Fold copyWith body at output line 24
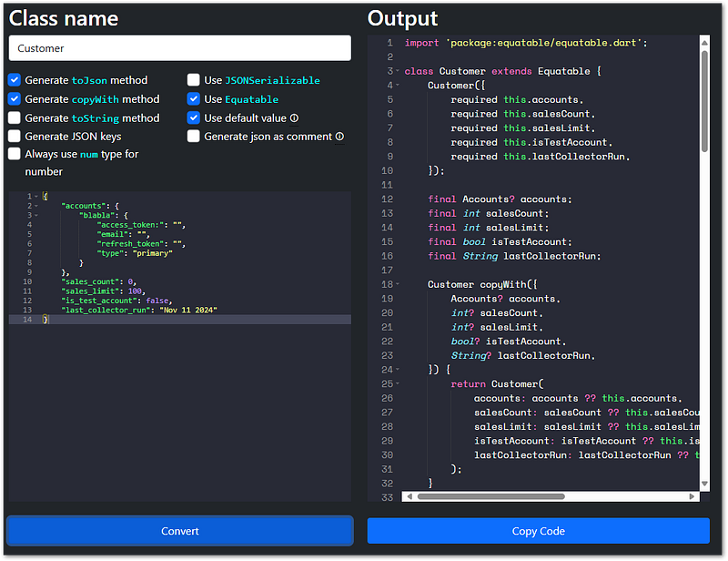728x561 pixels. click(x=398, y=370)
